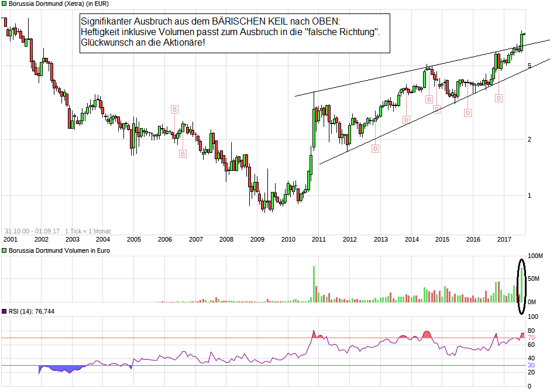Click the year label 2017 on the time axis
550x392 pixels.
pyautogui.click(x=504, y=239)
